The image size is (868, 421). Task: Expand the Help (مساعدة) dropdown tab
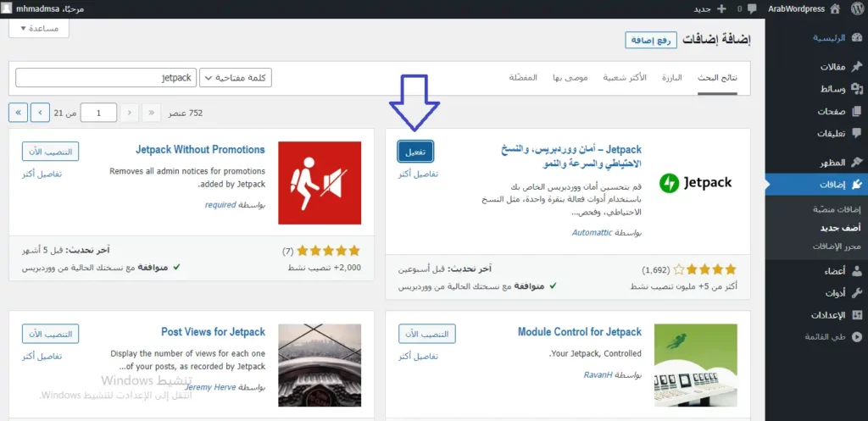click(x=38, y=28)
